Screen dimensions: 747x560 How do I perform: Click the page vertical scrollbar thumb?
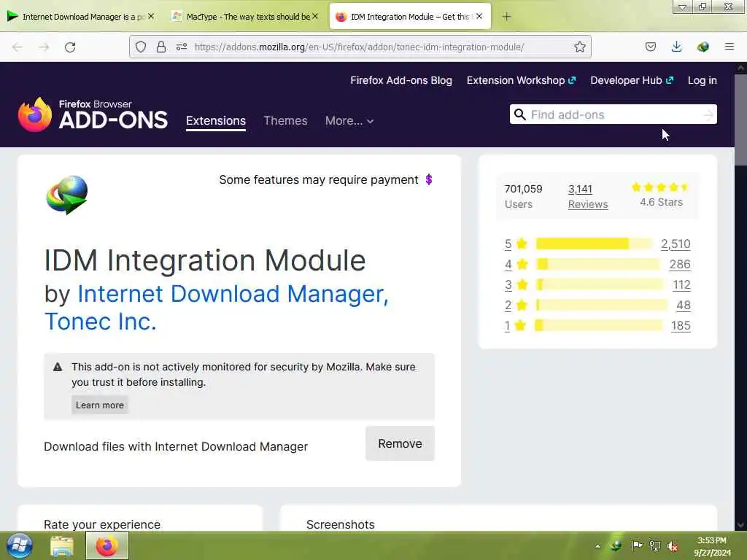pyautogui.click(x=740, y=120)
